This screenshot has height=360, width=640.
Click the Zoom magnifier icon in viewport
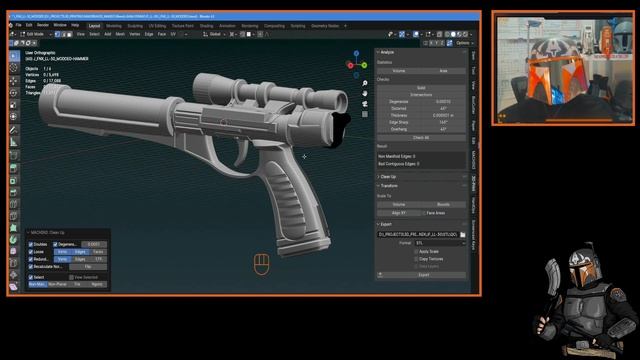click(364, 83)
